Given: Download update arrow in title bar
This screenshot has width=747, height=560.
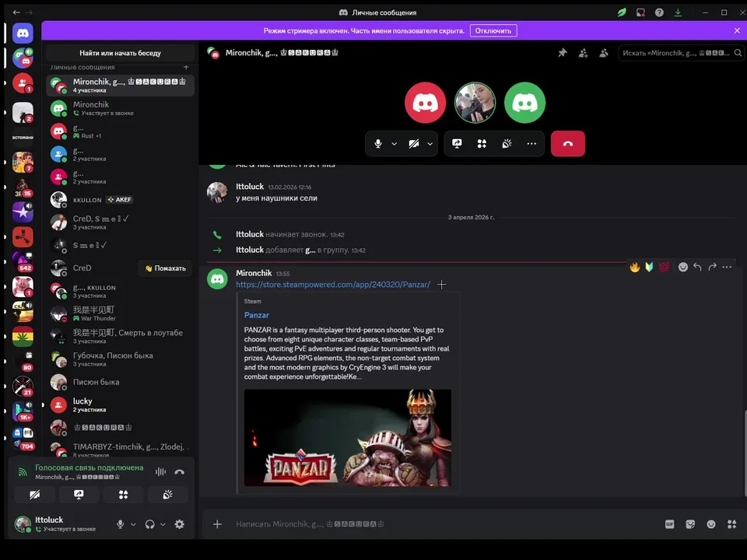Looking at the screenshot, I should (x=678, y=12).
